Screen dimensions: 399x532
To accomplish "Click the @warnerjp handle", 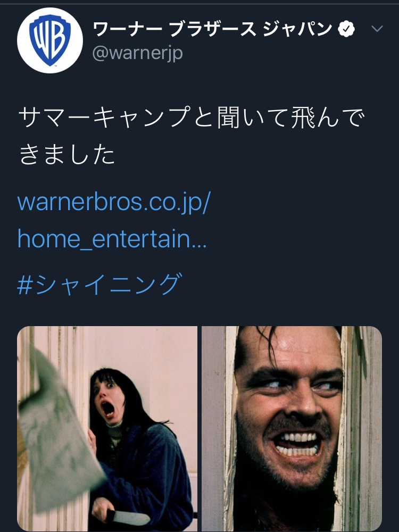I will [138, 53].
